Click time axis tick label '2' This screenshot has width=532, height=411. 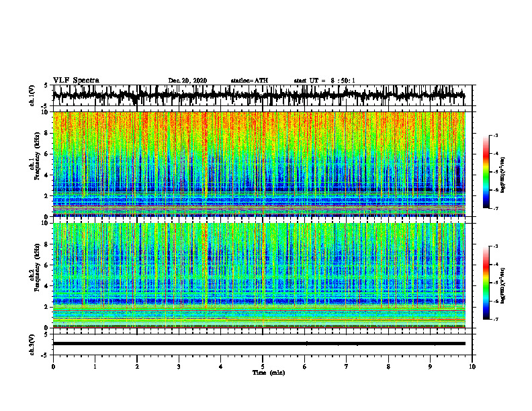pyautogui.click(x=137, y=367)
